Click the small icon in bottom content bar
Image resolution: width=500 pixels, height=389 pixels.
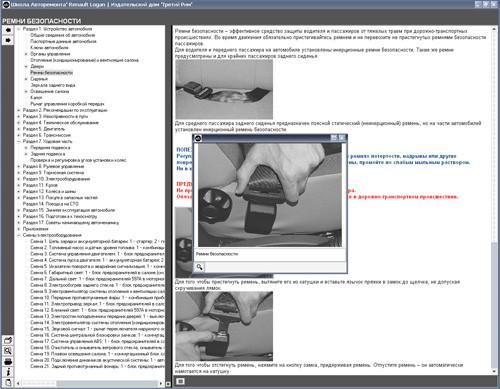point(180,381)
